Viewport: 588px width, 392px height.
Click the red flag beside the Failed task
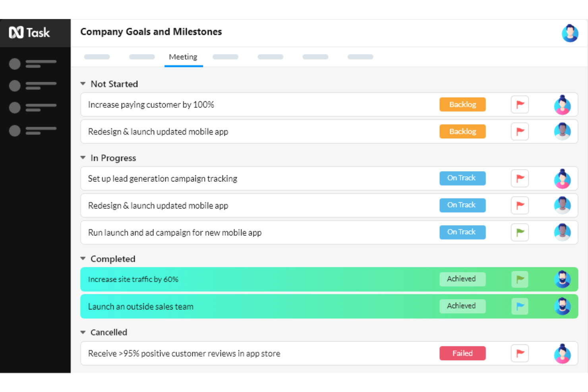tap(520, 353)
